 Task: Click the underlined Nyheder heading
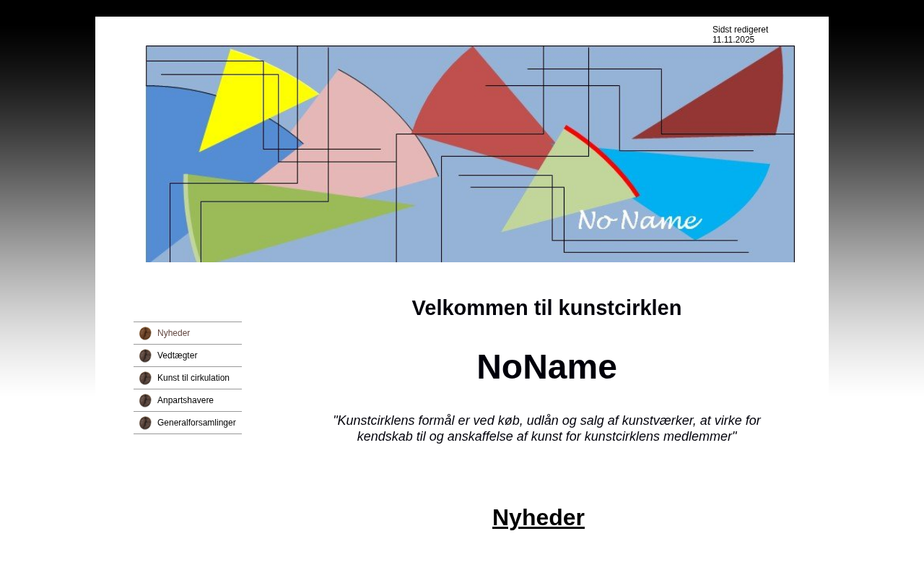[539, 517]
